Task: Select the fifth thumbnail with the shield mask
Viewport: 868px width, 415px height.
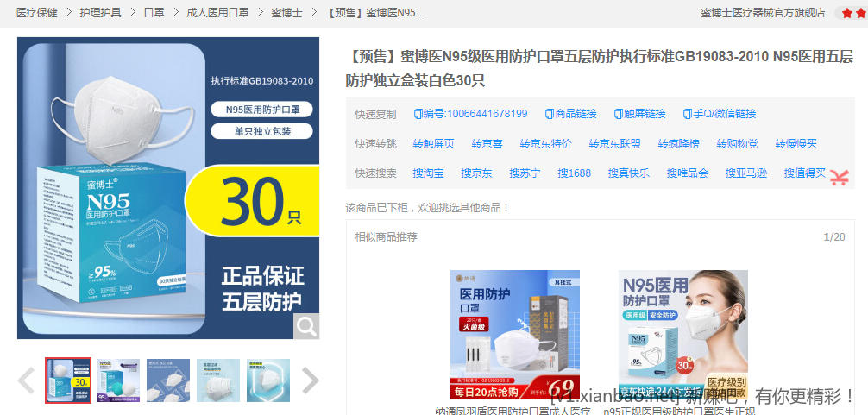Action: 268,380
